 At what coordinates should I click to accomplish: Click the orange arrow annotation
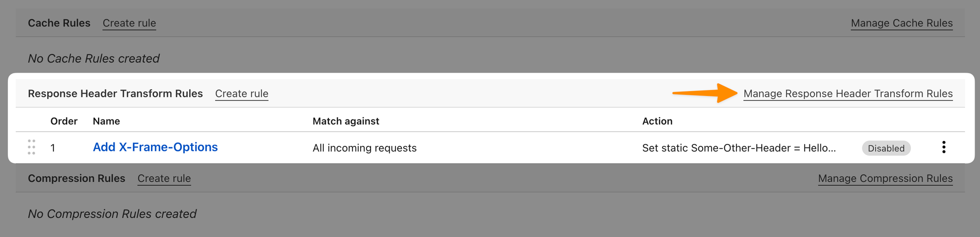click(705, 93)
